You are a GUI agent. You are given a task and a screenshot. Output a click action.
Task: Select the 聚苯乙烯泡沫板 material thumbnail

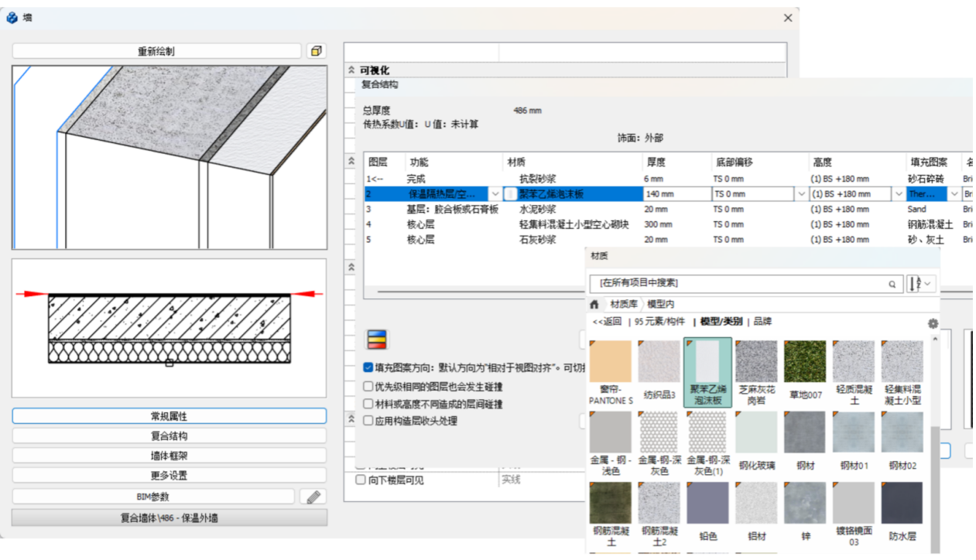(x=707, y=373)
